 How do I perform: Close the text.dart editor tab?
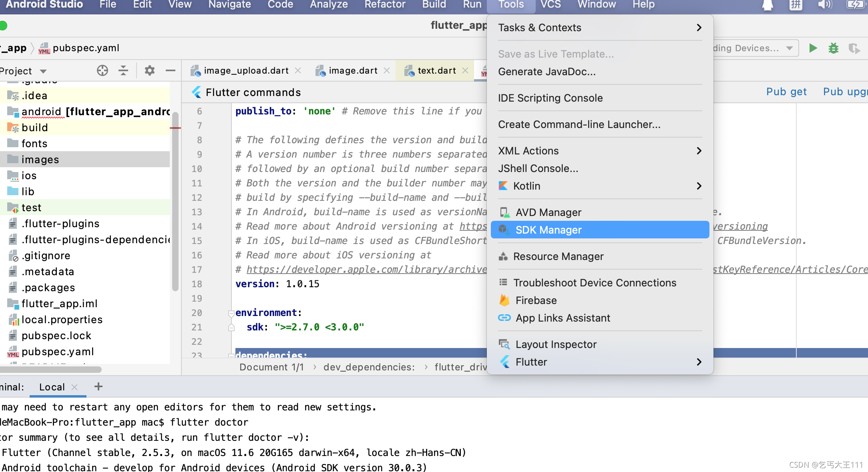click(x=465, y=70)
